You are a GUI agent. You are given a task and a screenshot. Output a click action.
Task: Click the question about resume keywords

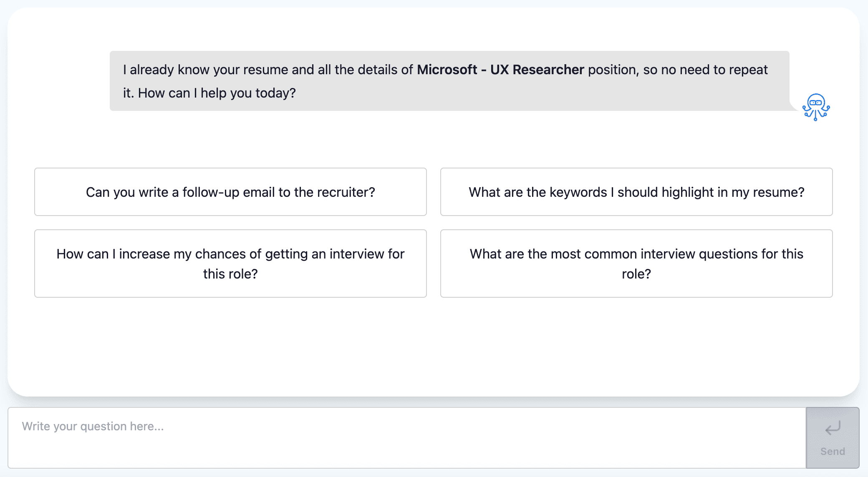(636, 192)
